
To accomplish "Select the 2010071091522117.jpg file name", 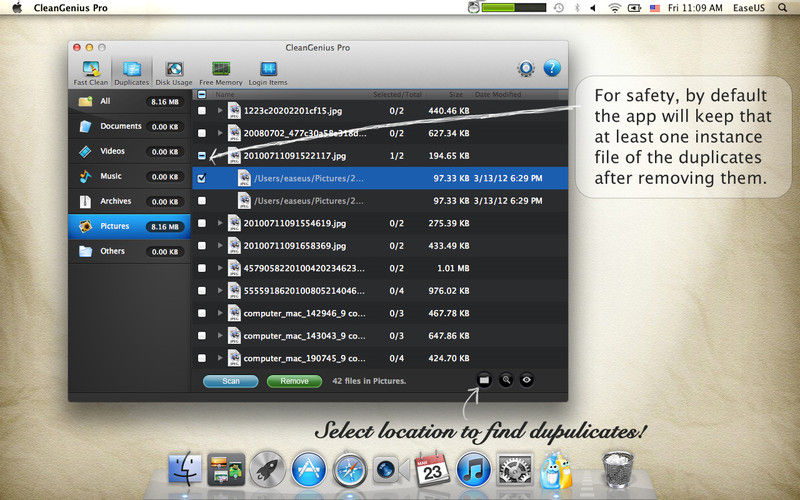I will coord(295,156).
